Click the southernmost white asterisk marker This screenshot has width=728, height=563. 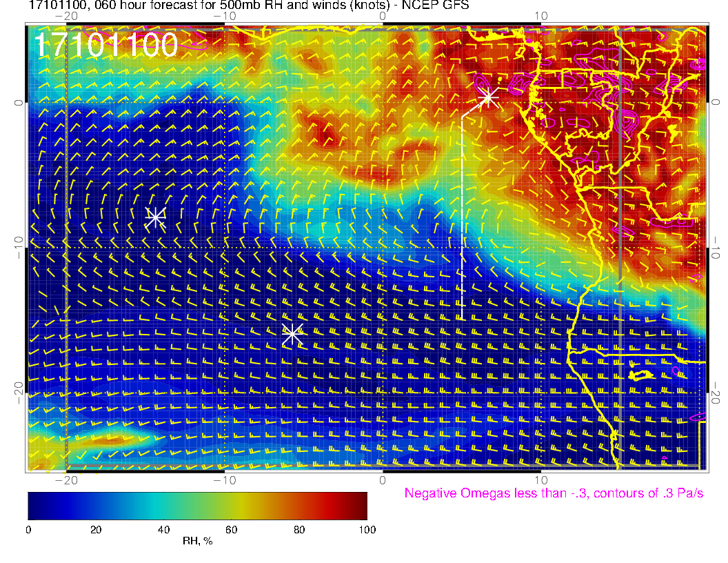pyautogui.click(x=292, y=333)
